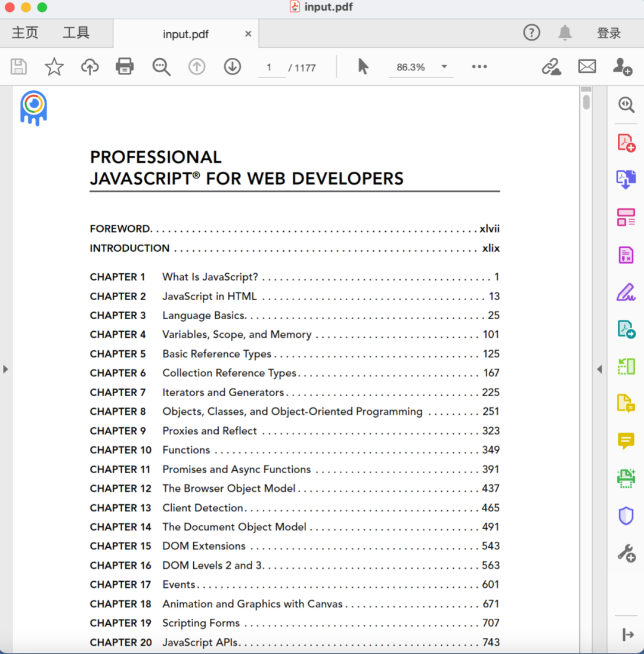Open the green Compare pages tool
Image resolution: width=644 pixels, height=654 pixels.
point(626,366)
